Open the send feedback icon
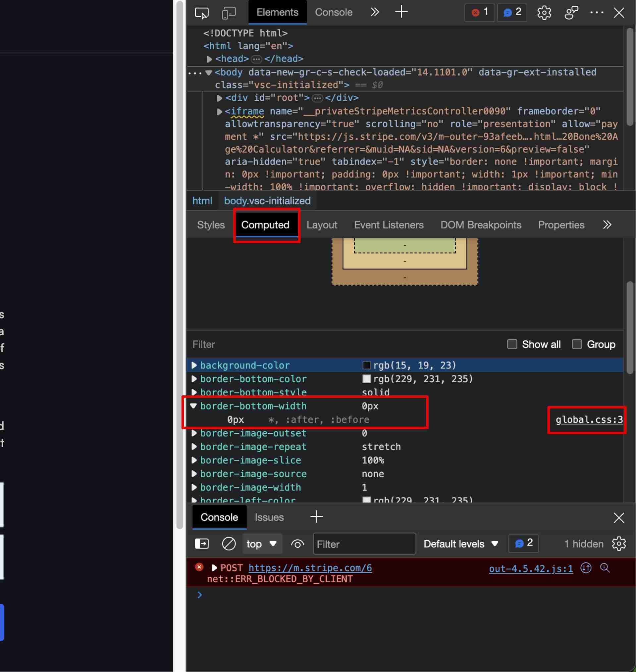Viewport: 636px width, 672px height. click(x=571, y=13)
